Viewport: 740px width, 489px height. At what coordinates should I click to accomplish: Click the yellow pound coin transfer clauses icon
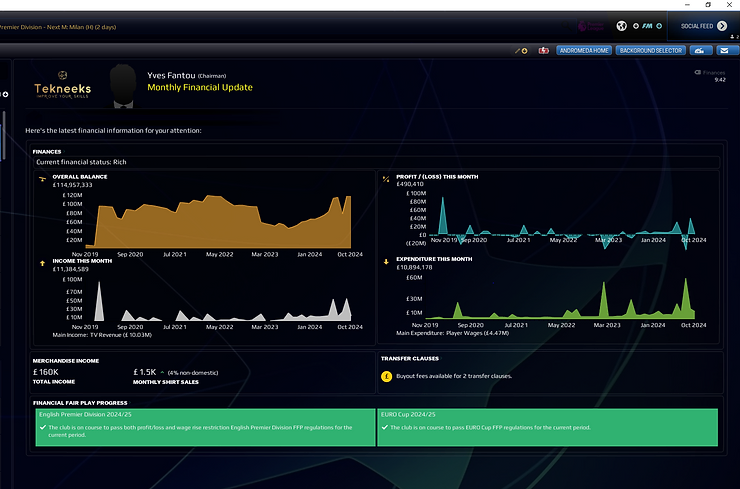[387, 376]
